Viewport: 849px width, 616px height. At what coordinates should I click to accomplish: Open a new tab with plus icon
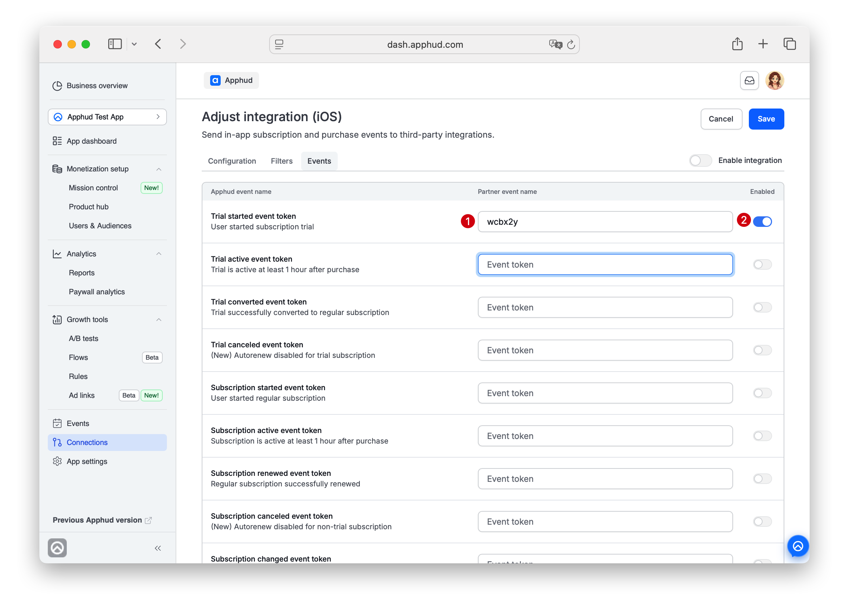point(763,44)
